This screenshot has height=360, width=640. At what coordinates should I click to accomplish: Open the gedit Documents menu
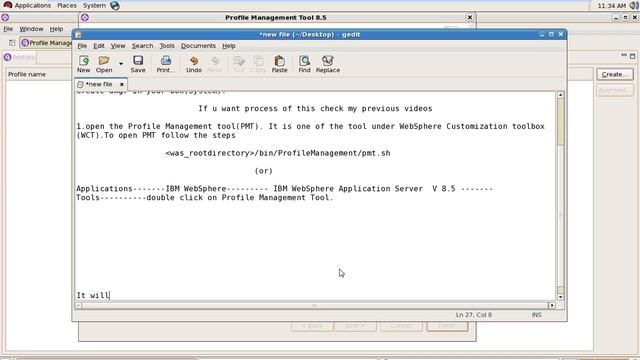(198, 46)
